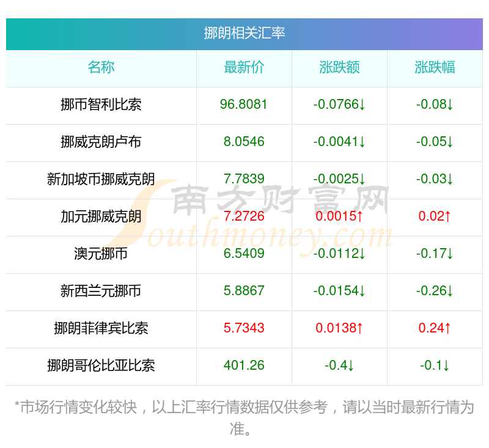
Task: Click the percent value -0.08↓
Action: point(435,105)
